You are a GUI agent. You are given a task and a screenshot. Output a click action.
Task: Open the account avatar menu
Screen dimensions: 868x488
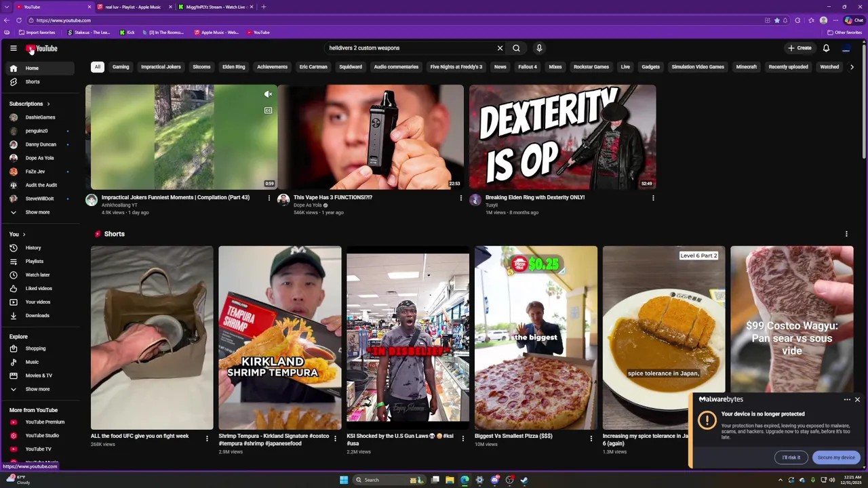tap(846, 48)
